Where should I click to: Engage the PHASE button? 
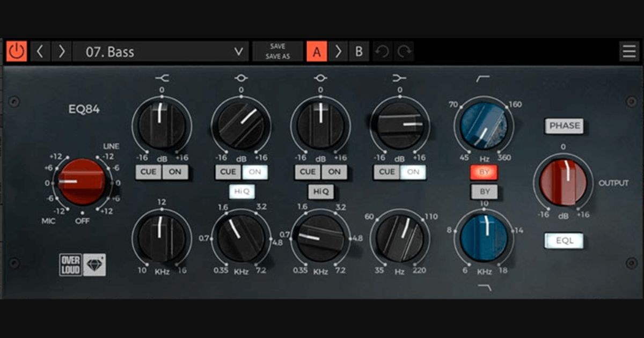coord(564,126)
